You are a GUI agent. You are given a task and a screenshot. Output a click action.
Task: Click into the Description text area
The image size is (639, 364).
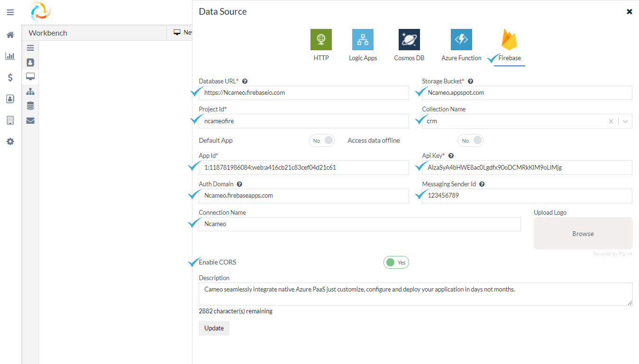(416, 294)
